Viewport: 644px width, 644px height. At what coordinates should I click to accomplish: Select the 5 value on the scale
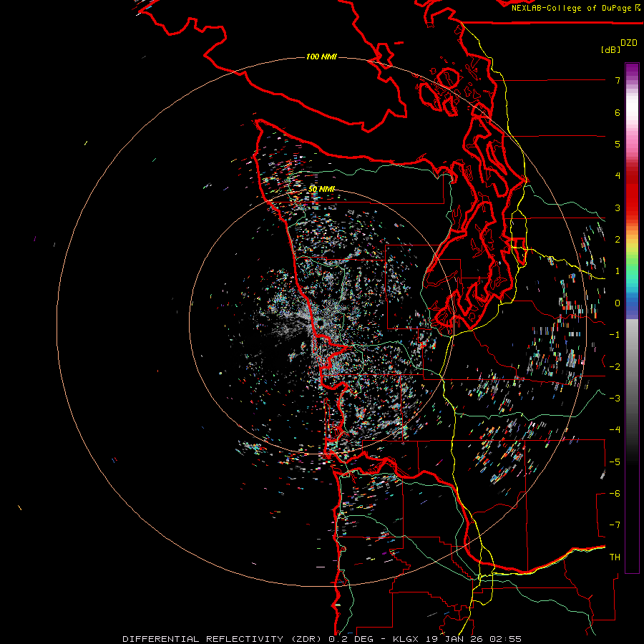(x=618, y=144)
